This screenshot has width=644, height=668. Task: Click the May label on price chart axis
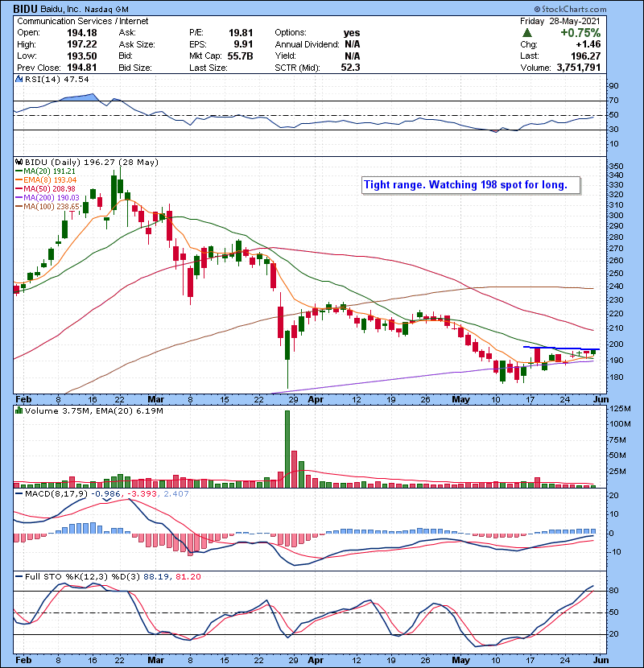point(460,400)
